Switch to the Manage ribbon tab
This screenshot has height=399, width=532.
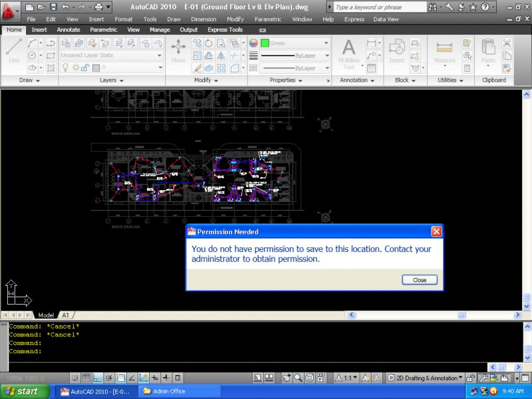160,30
